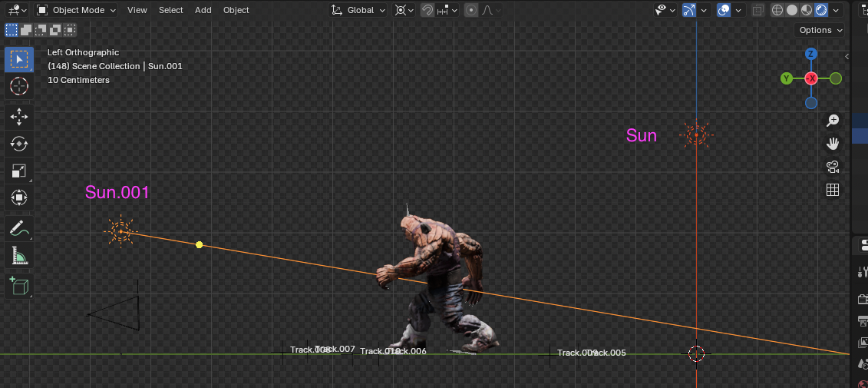The width and height of the screenshot is (868, 388).
Task: Toggle X-ray view mode
Action: tap(758, 10)
